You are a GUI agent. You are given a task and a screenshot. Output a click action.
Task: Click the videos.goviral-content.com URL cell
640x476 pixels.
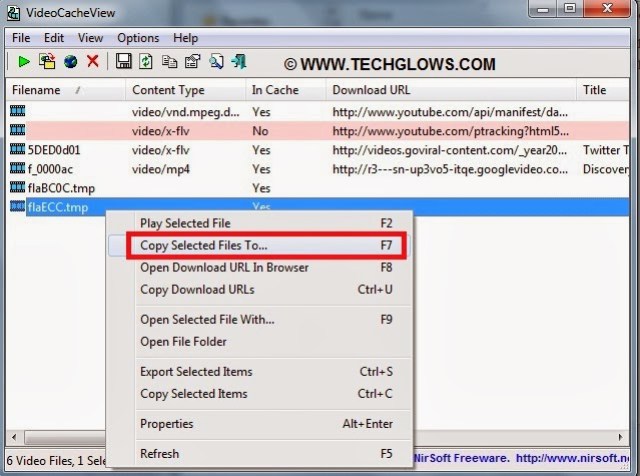tap(449, 150)
